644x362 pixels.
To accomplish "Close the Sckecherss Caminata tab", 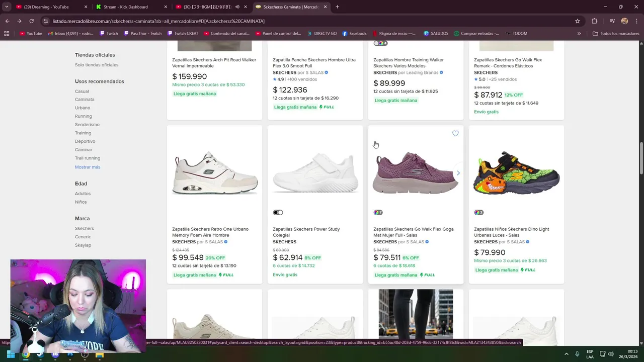I will pyautogui.click(x=325, y=7).
